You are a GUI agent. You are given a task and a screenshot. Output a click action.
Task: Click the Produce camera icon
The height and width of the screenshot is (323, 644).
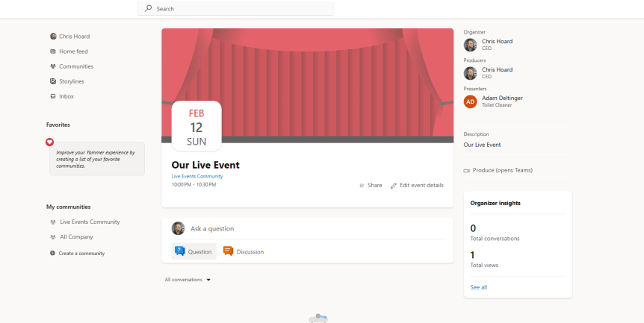point(467,170)
